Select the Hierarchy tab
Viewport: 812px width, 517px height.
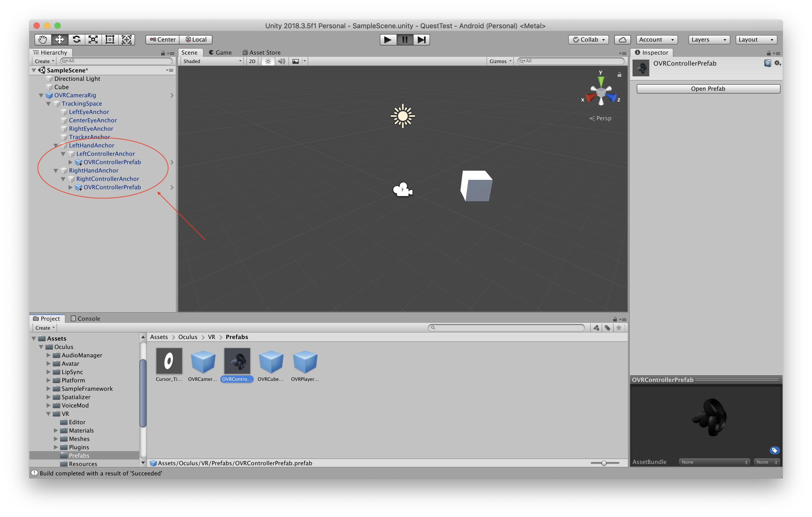pos(50,53)
